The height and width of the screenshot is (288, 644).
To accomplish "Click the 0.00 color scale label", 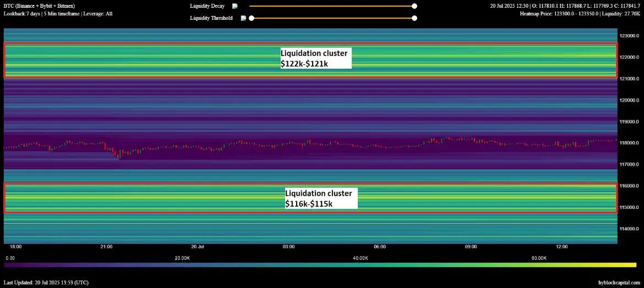I will pyautogui.click(x=10, y=258).
